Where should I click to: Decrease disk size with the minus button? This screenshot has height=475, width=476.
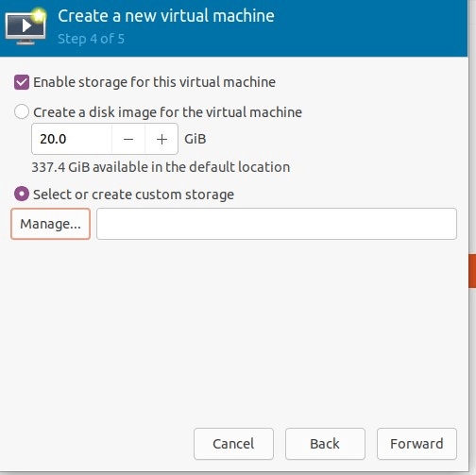tap(128, 139)
